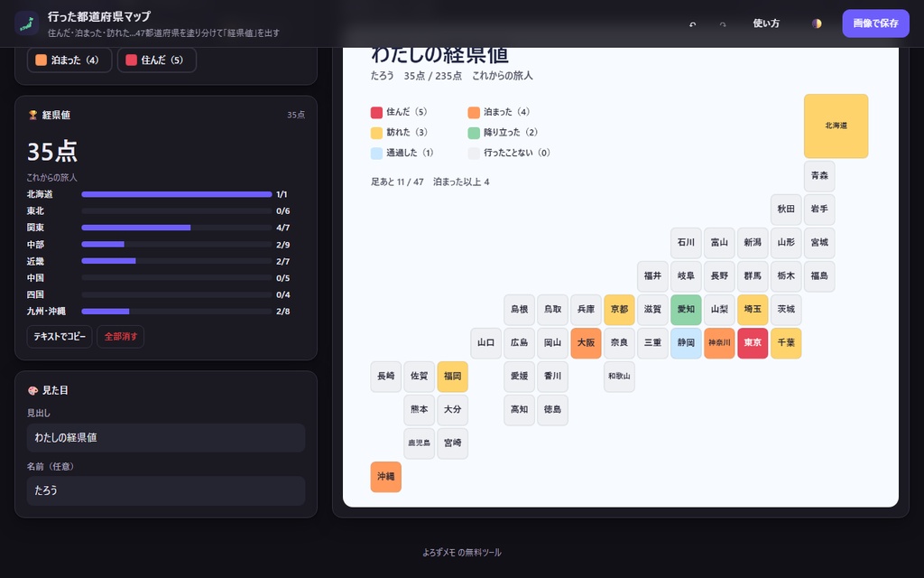Select the 青森 prefecture tile
The height and width of the screenshot is (578, 924).
(x=819, y=176)
